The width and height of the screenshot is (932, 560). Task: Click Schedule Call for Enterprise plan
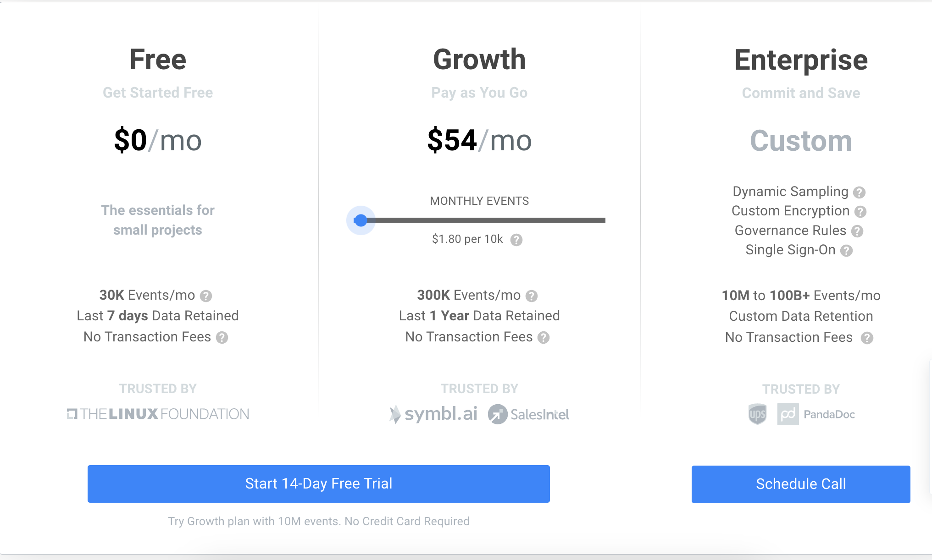coord(800,483)
